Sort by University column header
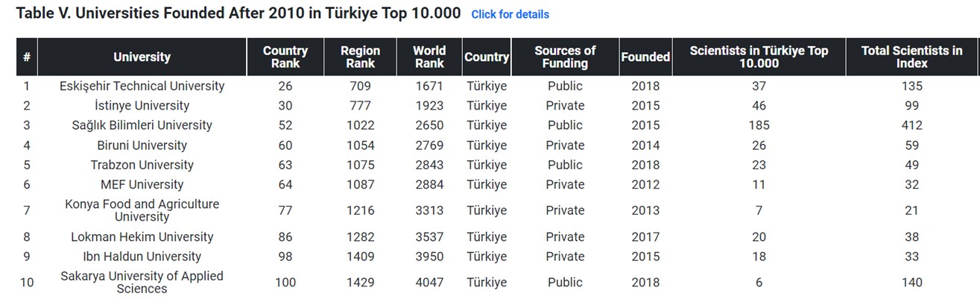Screen dimensions: 980x305 tap(142, 57)
